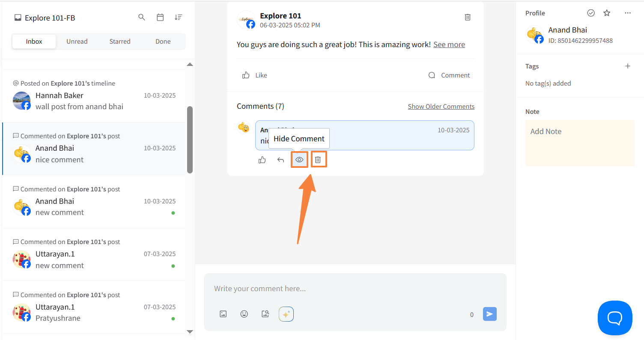Open the profile three-dots more menu
Image resolution: width=644 pixels, height=340 pixels.
pyautogui.click(x=628, y=13)
